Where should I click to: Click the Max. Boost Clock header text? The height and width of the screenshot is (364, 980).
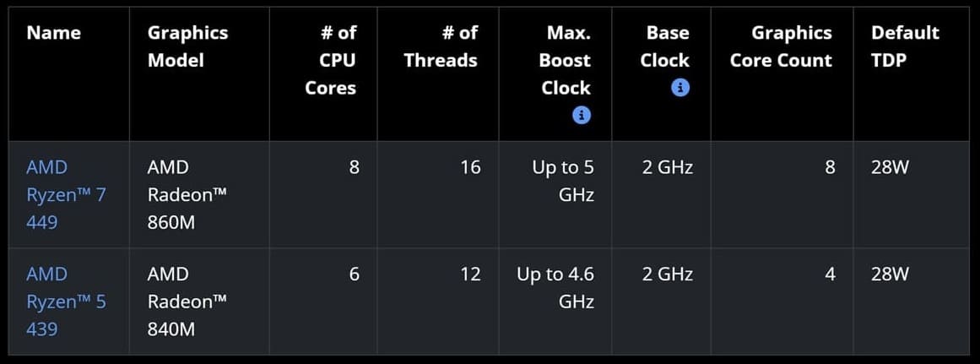[x=566, y=60]
